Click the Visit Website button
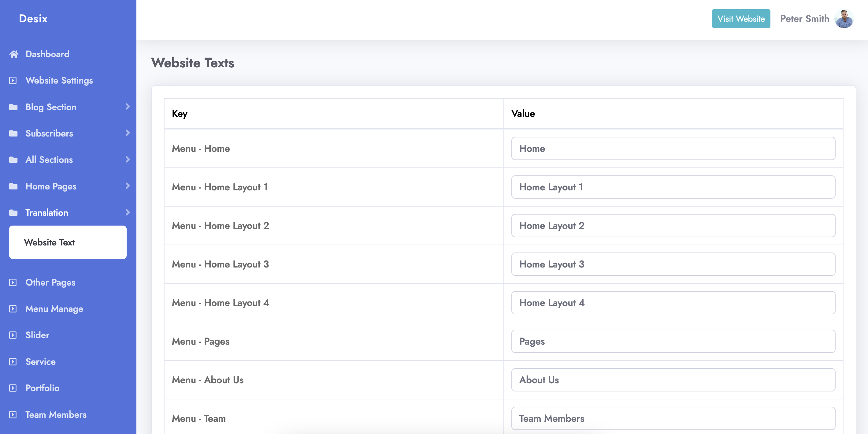Image resolution: width=868 pixels, height=434 pixels. point(741,19)
